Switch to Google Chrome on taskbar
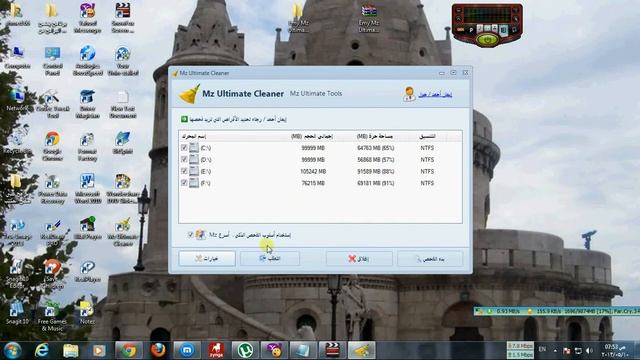Viewport: 640px width, 360px height. pyautogui.click(x=129, y=350)
